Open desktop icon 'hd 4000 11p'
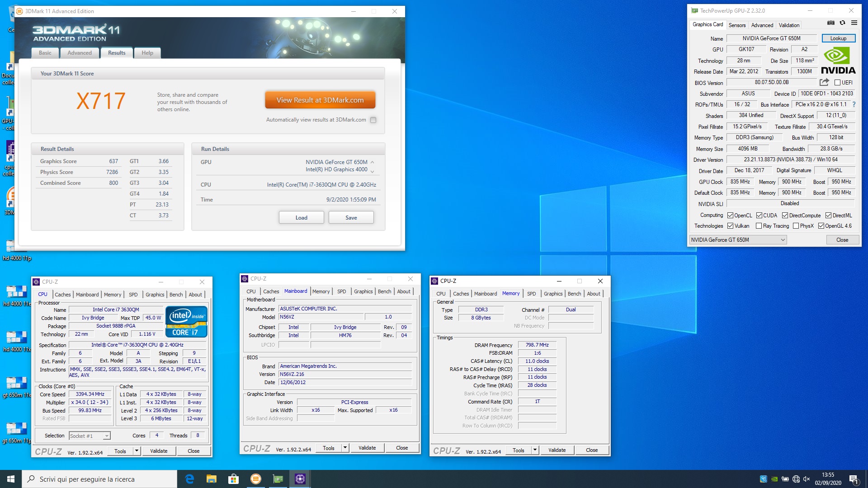 [x=16, y=249]
